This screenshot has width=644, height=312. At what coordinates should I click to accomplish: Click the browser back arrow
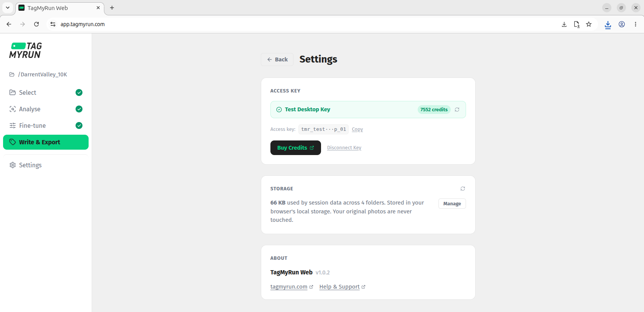coord(9,24)
